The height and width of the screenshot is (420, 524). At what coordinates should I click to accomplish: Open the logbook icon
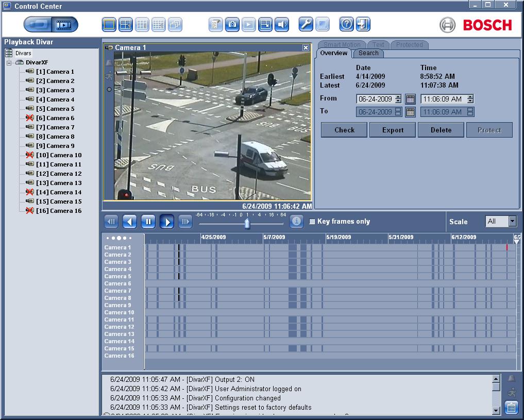(215, 24)
